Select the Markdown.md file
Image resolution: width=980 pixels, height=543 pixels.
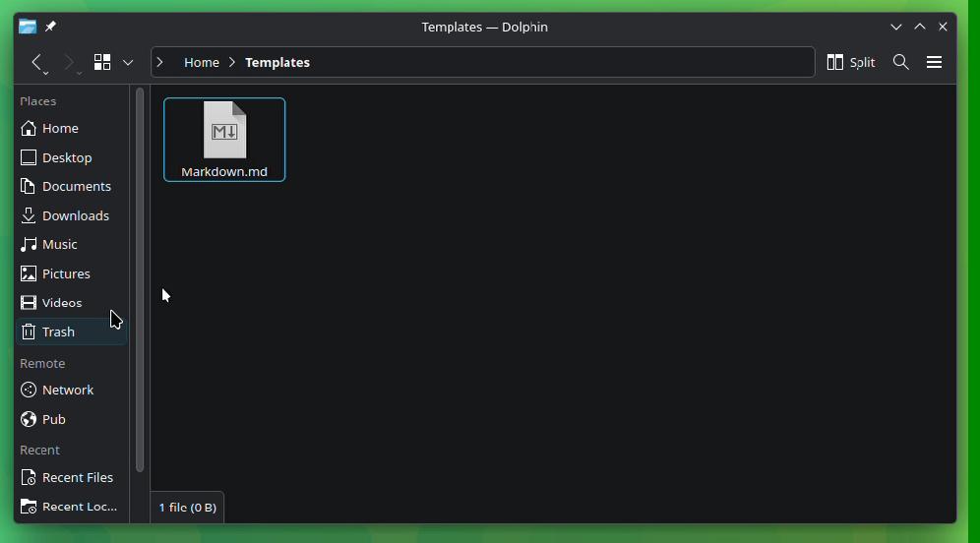(224, 140)
